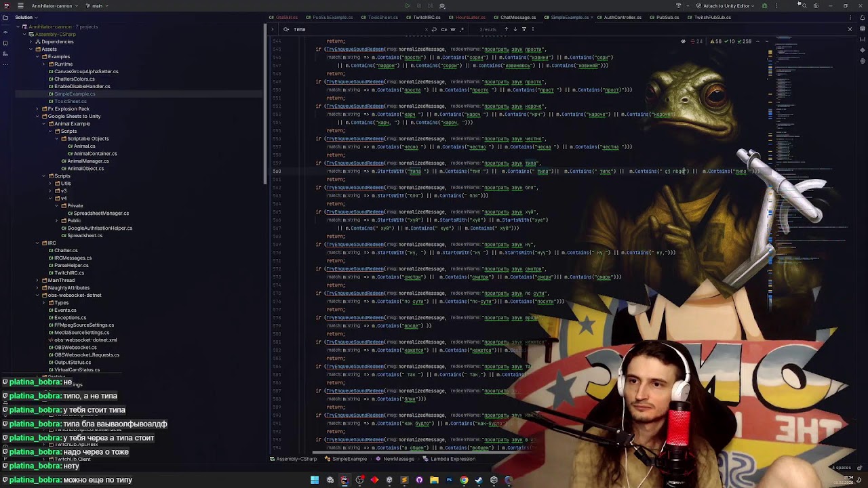Switch to ToxicSheet.cs tab
Screen dimensions: 868x488
(380, 17)
